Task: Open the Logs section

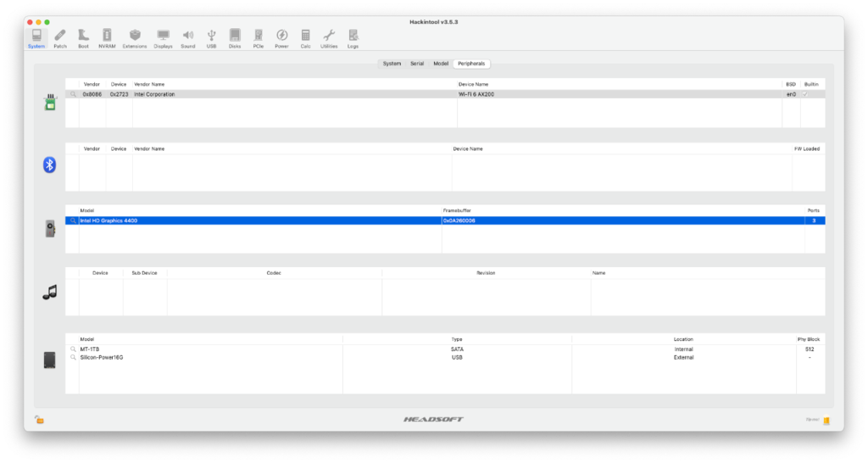Action: pyautogui.click(x=353, y=39)
